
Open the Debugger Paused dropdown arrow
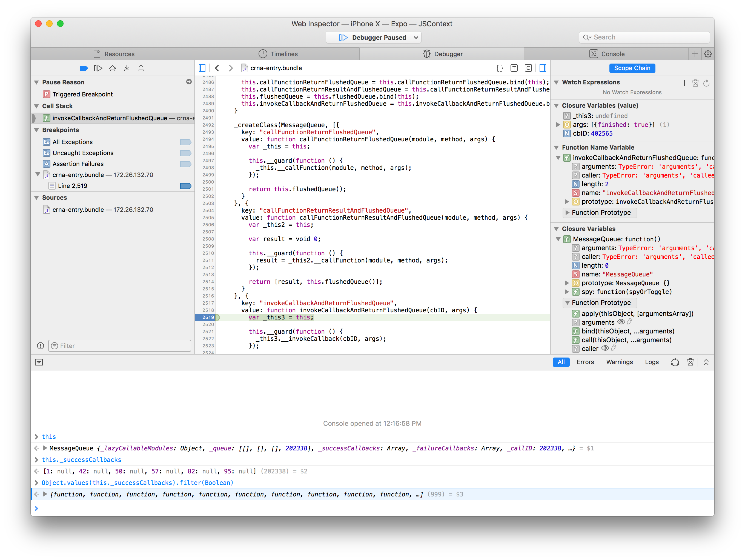416,38
